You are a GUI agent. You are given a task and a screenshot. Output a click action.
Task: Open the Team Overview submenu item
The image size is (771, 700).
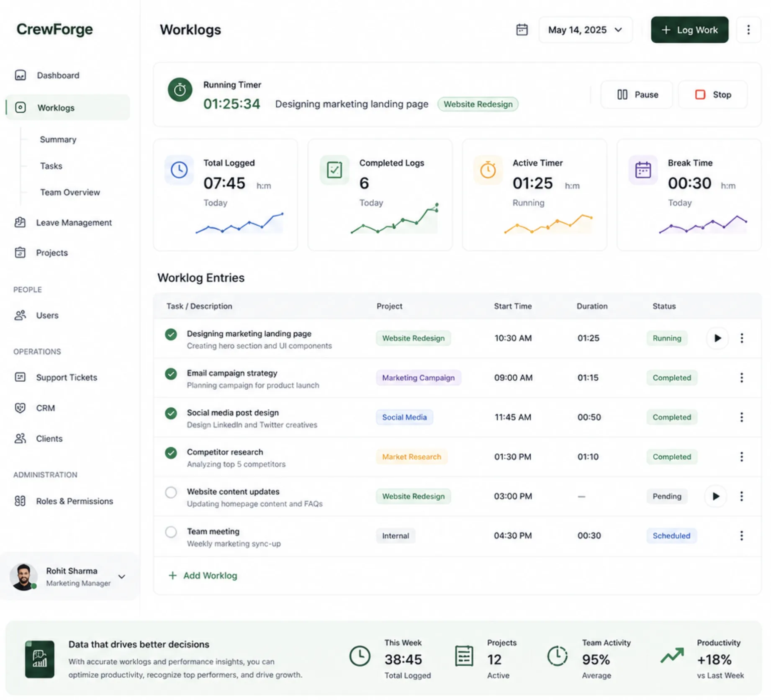point(70,192)
